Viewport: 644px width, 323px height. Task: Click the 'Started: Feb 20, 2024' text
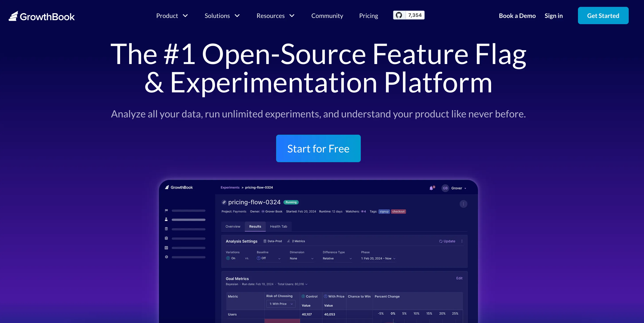click(x=301, y=212)
